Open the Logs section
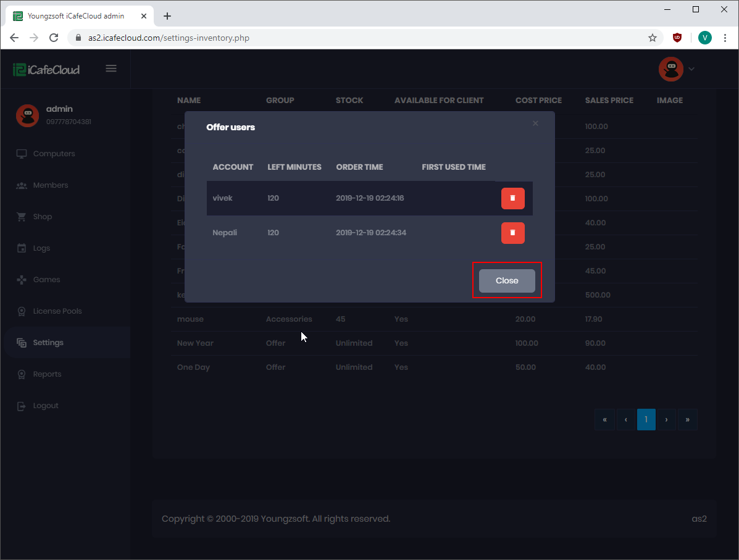This screenshot has width=739, height=560. pos(41,248)
